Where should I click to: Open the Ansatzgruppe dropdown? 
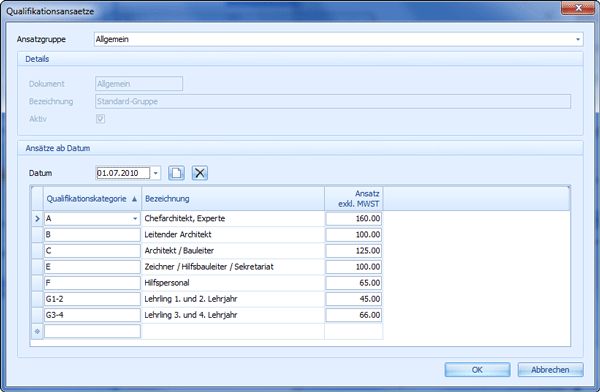578,39
